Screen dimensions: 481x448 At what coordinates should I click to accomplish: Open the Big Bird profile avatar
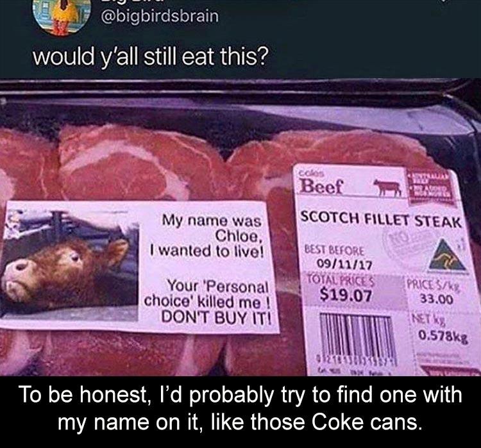62,15
